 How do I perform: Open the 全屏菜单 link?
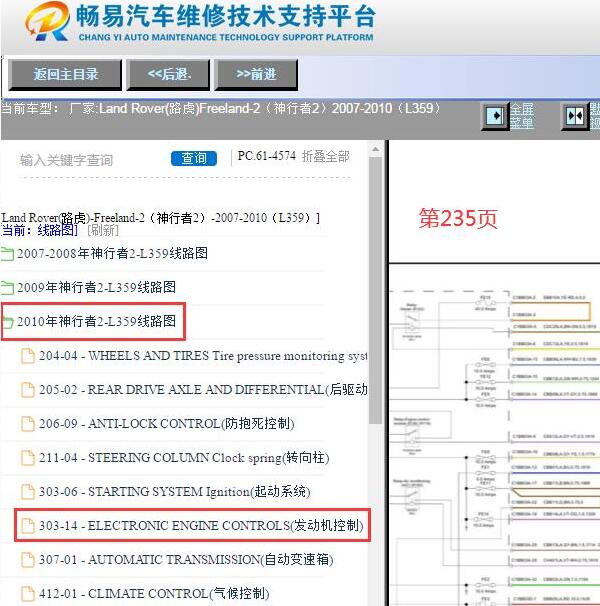[x=522, y=116]
